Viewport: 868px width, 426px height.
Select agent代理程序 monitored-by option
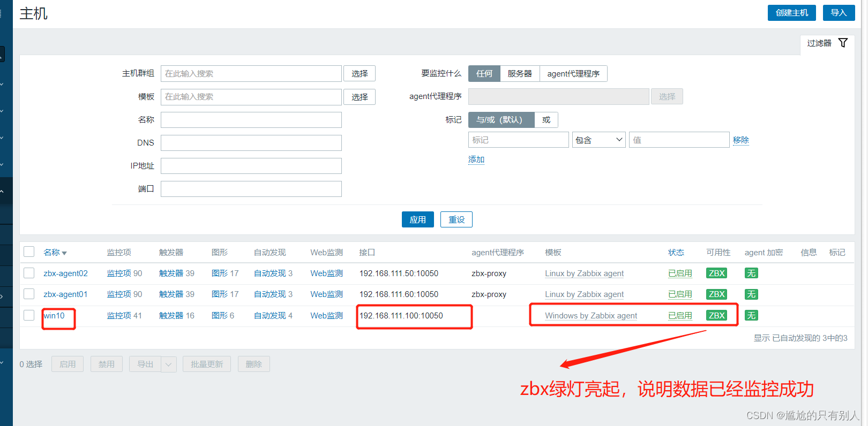[x=573, y=73]
